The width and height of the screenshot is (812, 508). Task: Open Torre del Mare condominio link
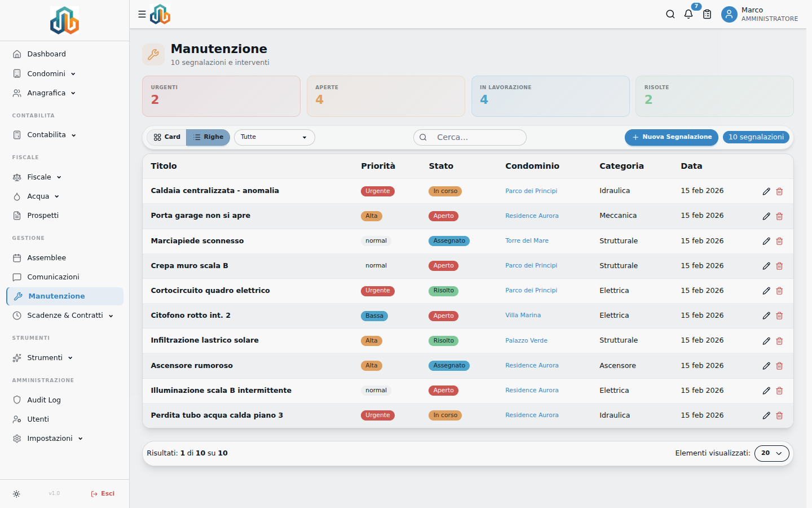pyautogui.click(x=527, y=240)
